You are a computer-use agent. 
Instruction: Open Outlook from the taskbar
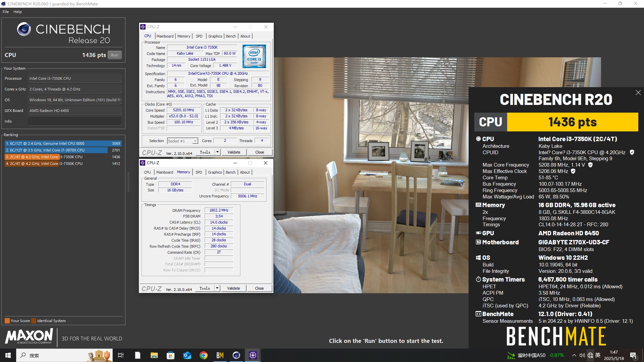(187, 355)
